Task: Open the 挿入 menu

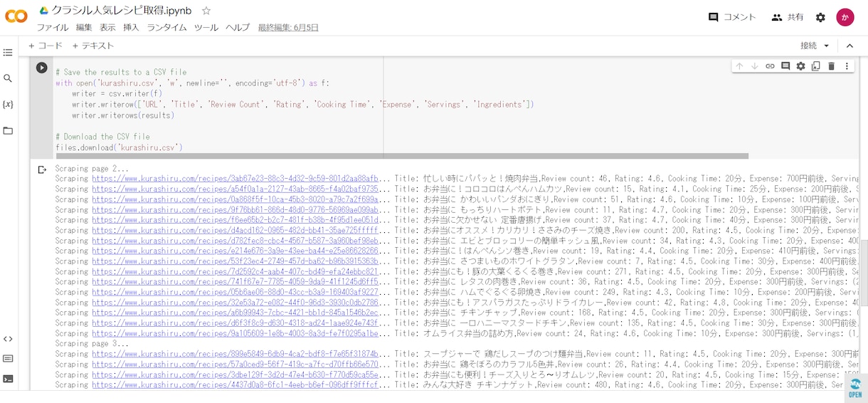Action: tap(131, 28)
